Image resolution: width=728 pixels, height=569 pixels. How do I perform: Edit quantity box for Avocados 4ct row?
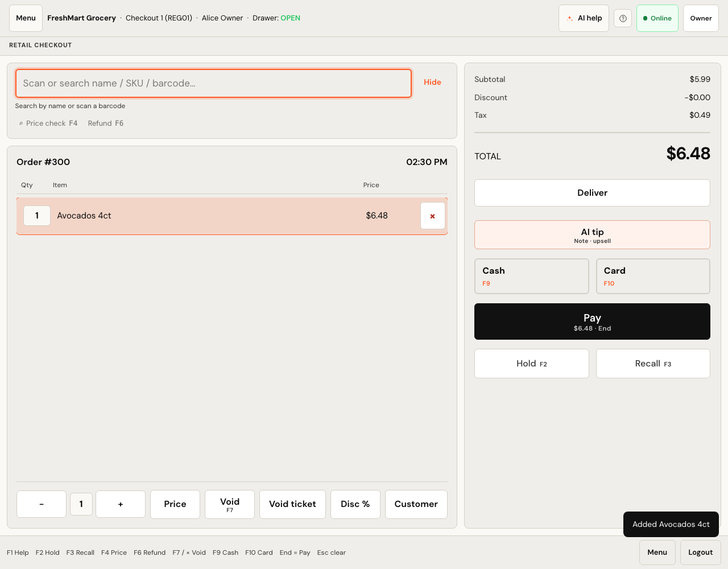37,216
